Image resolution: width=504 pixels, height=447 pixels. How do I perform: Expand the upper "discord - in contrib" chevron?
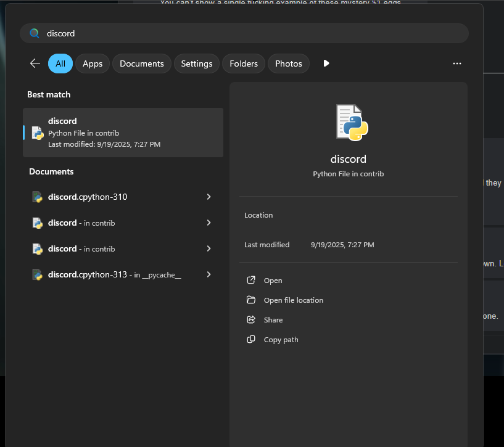tap(209, 223)
